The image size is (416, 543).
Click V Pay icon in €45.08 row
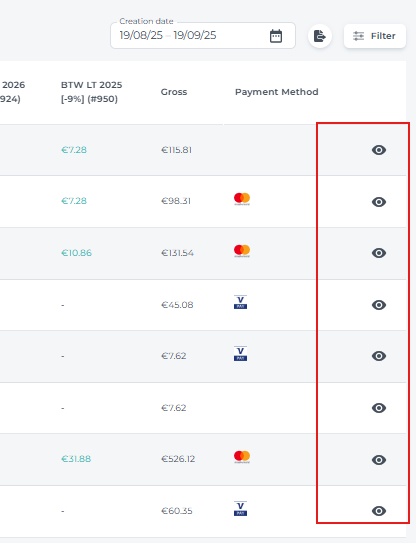(x=240, y=302)
